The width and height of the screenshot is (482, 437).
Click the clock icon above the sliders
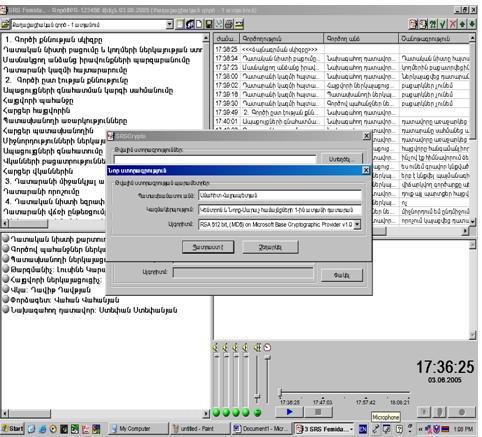click(267, 348)
